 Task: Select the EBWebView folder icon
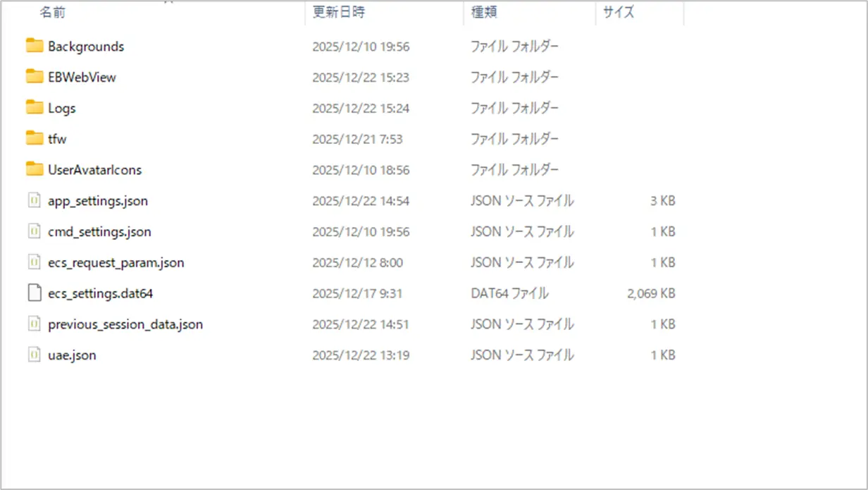(35, 77)
